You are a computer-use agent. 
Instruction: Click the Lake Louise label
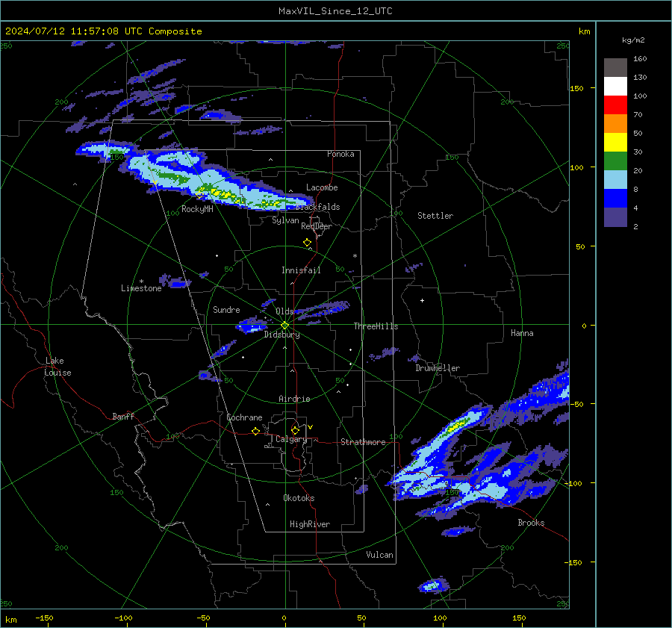pos(58,367)
